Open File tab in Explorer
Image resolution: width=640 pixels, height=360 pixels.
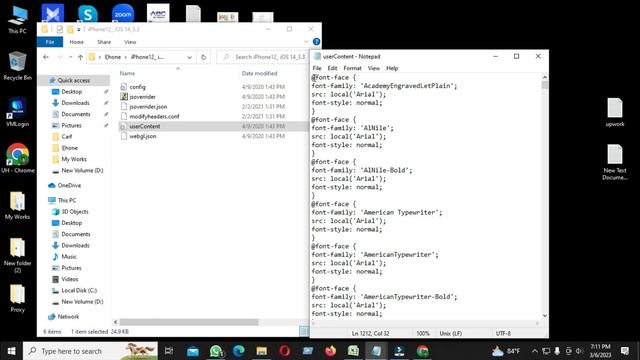(50, 42)
